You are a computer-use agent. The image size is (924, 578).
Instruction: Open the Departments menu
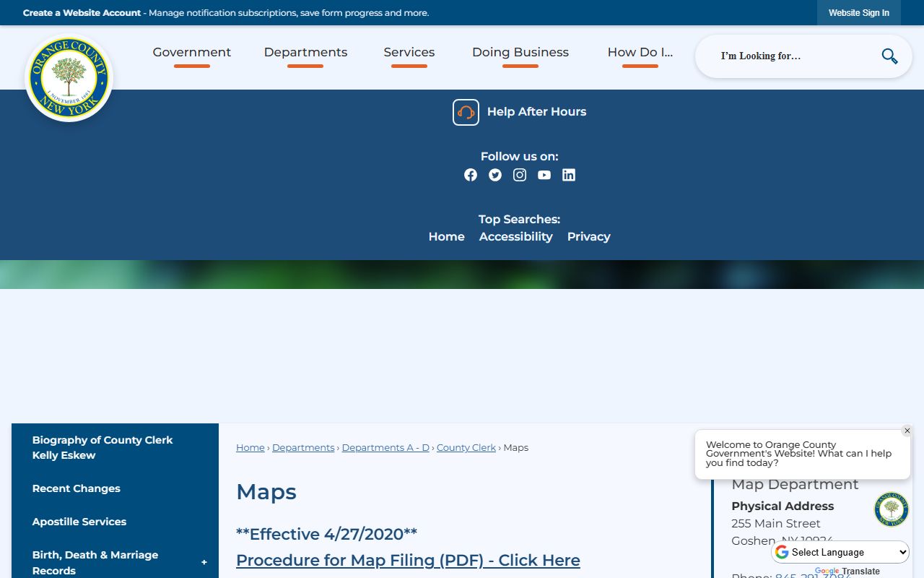click(305, 53)
